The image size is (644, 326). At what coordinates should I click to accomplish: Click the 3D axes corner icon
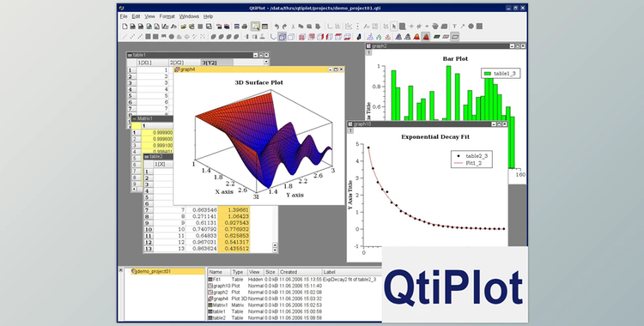point(274,37)
